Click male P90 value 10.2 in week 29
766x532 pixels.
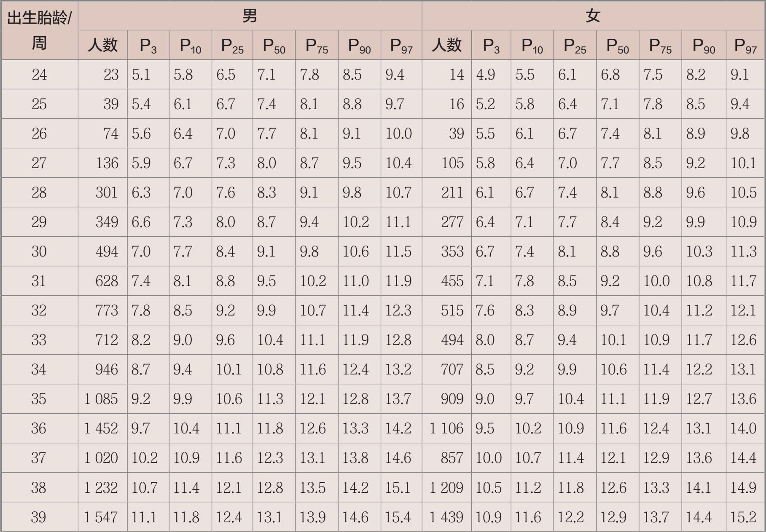tap(356, 222)
